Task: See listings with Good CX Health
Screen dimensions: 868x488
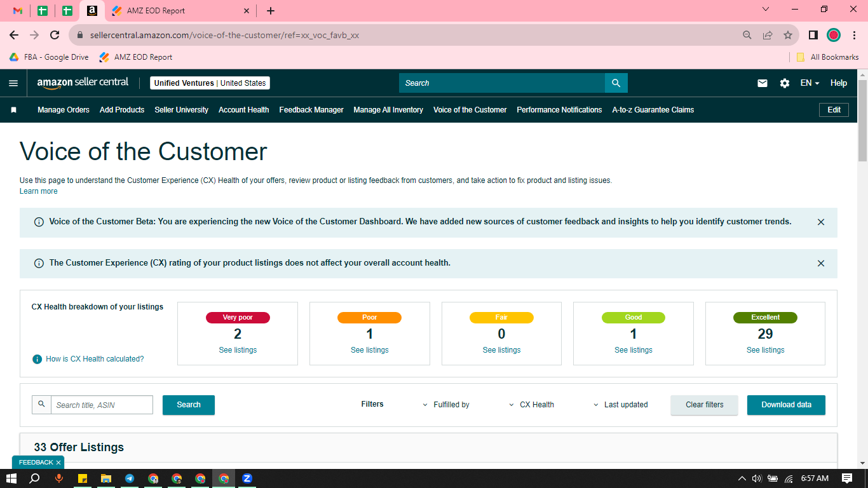Action: [634, 350]
